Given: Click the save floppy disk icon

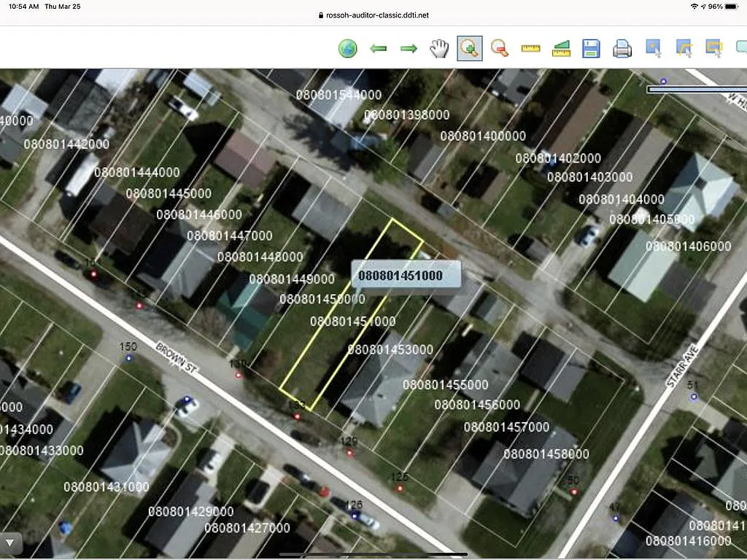Looking at the screenshot, I should [591, 49].
